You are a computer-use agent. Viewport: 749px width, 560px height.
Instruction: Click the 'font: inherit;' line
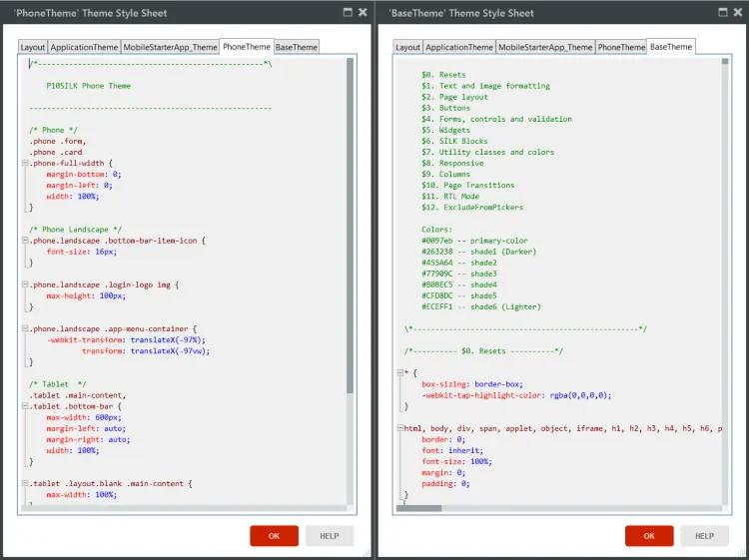tap(452, 450)
